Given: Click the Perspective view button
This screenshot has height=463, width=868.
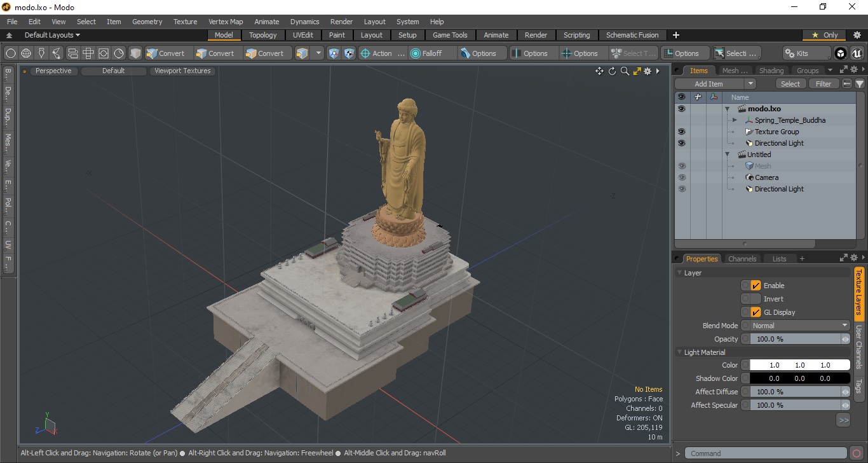Looking at the screenshot, I should (53, 71).
